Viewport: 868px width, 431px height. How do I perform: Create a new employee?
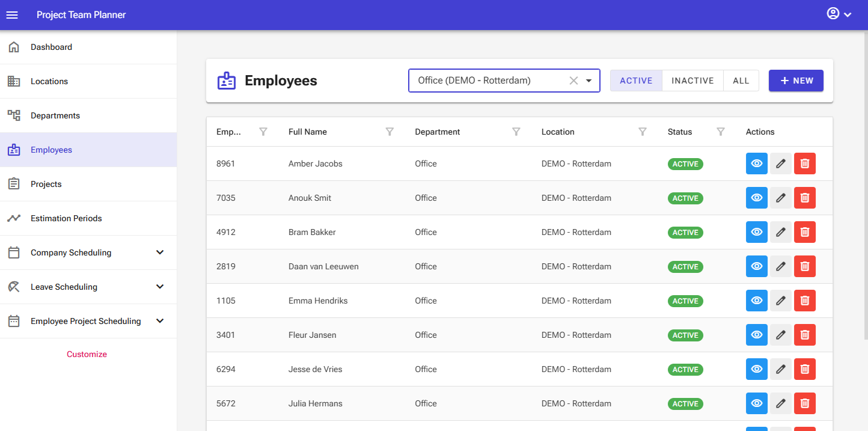point(796,81)
